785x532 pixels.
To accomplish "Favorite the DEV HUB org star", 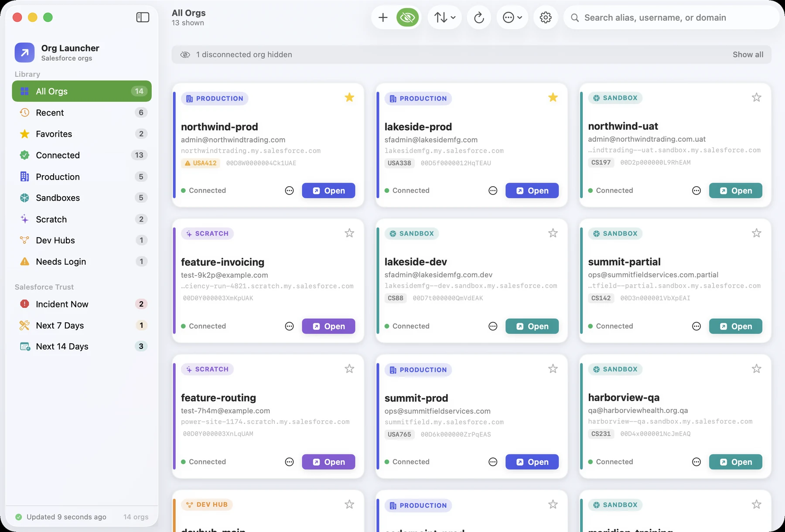I will pos(349,504).
